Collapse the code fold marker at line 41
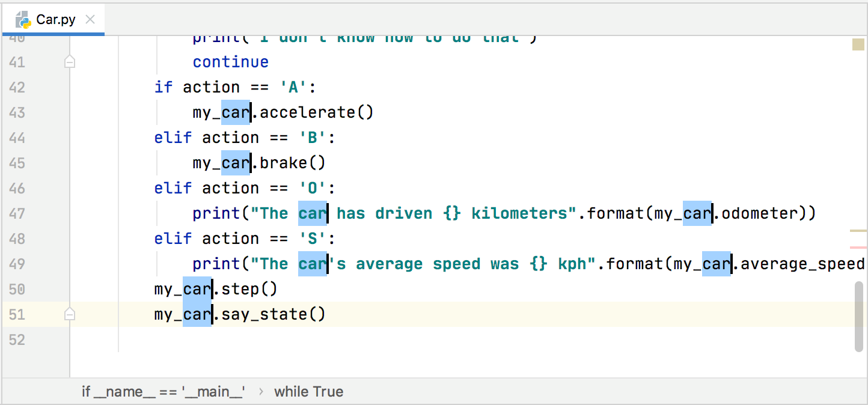868x405 pixels. [69, 61]
